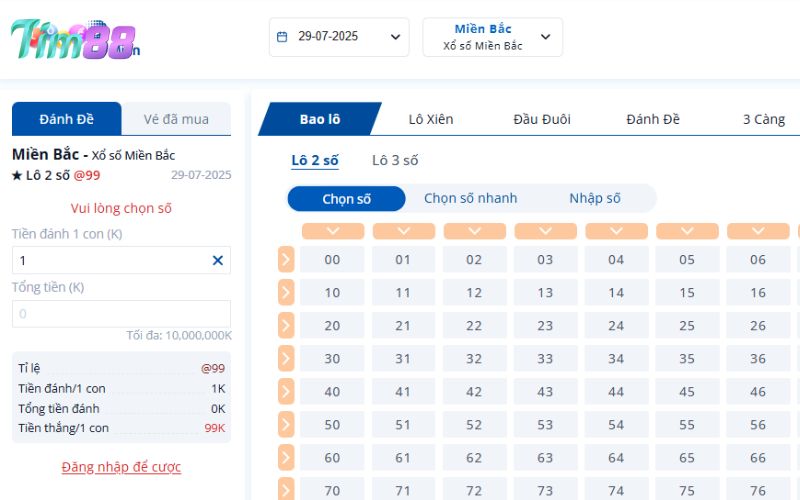Screen dimensions: 800x500
Task: Toggle number 22 in the grid
Action: tap(474, 326)
